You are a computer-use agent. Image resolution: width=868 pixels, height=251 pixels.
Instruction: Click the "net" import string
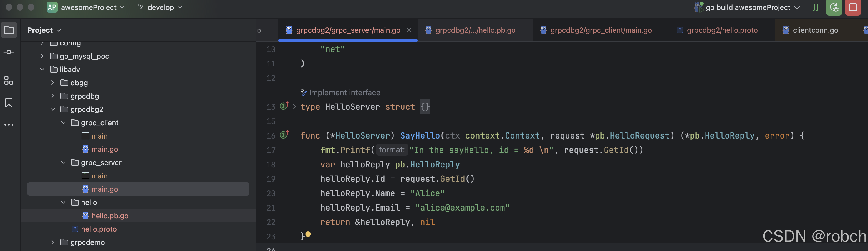pos(332,49)
